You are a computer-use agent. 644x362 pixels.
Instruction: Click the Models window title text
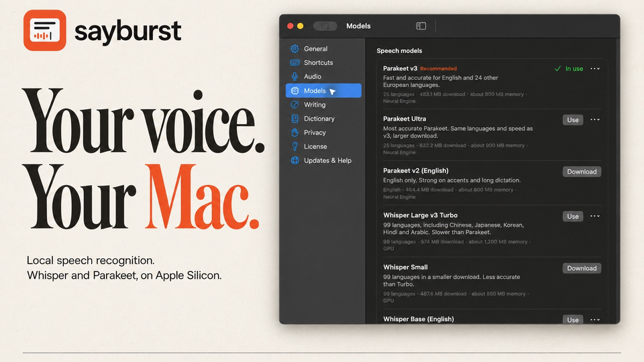pyautogui.click(x=358, y=26)
